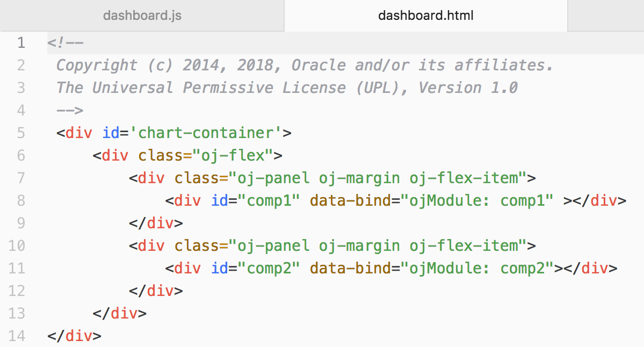The height and width of the screenshot is (347, 644).
Task: Switch to the dashboard.js tab
Action: (x=142, y=15)
